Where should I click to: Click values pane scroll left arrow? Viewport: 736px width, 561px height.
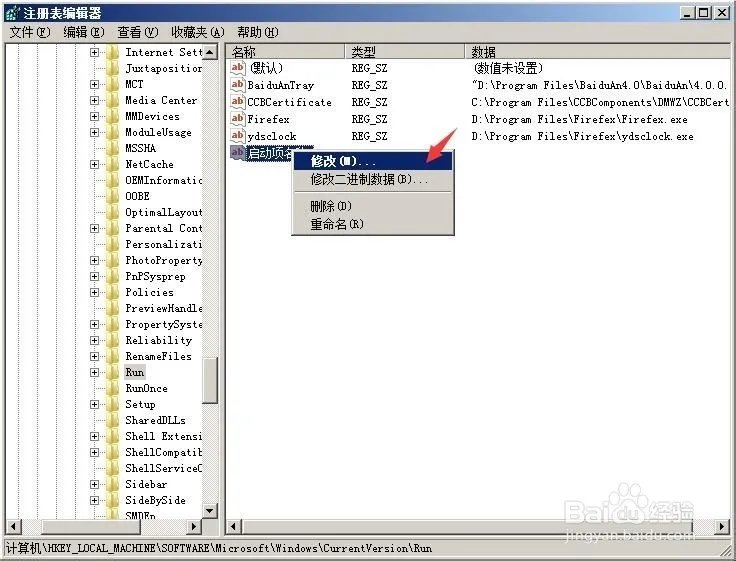234,526
